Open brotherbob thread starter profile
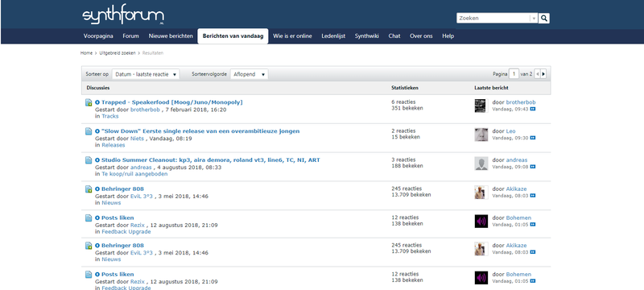Image resolution: width=644 pixels, height=290 pixels. click(x=145, y=110)
